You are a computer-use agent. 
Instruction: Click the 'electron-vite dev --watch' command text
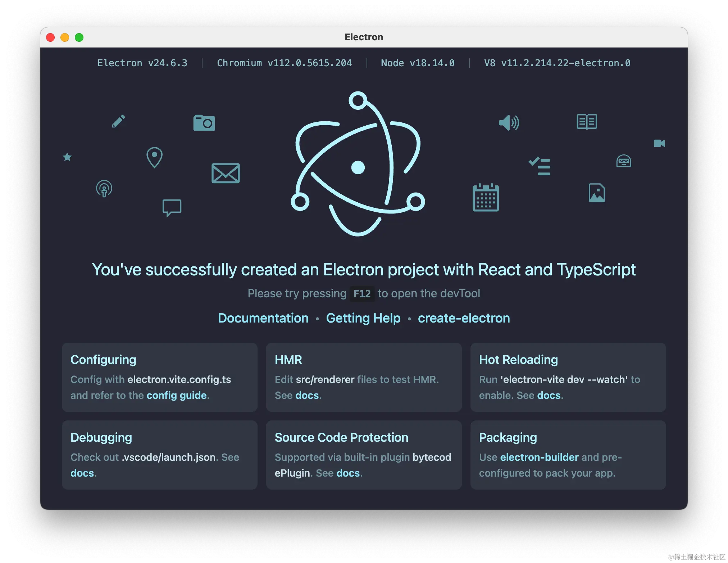[x=564, y=379]
